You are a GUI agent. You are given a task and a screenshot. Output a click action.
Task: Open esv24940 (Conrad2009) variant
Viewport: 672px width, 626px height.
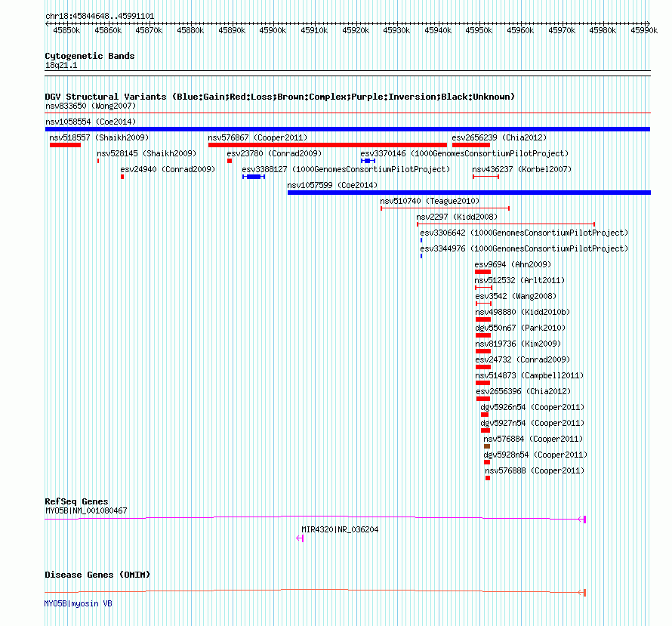(168, 169)
